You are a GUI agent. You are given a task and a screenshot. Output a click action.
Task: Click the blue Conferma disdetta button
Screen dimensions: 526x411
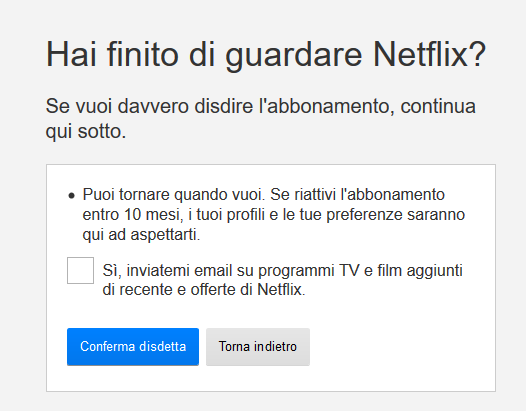[133, 347]
